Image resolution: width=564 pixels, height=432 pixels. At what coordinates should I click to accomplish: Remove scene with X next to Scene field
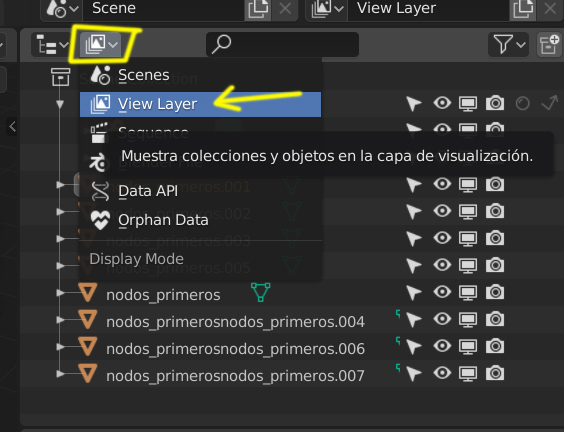(x=285, y=9)
